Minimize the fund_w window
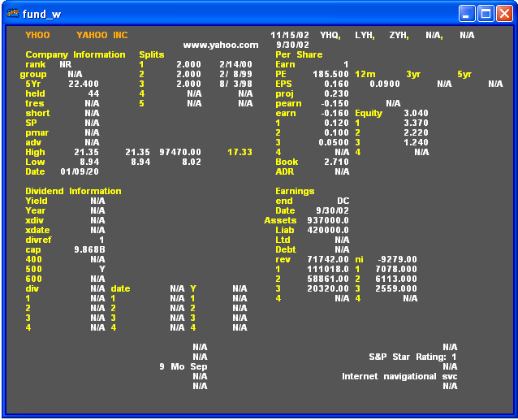The image size is (518, 420). coord(467,14)
